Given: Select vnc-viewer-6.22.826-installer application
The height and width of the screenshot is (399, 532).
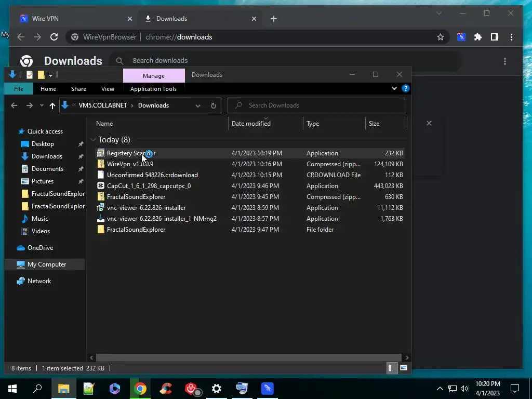Looking at the screenshot, I should tap(250, 208).
